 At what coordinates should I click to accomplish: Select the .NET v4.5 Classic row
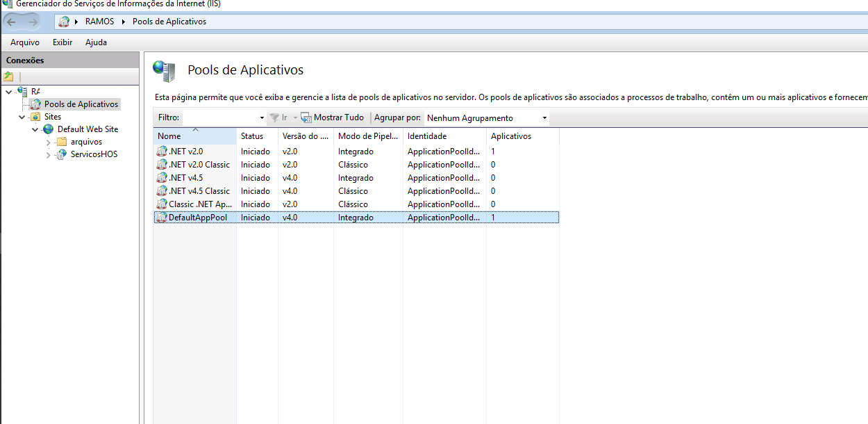199,191
